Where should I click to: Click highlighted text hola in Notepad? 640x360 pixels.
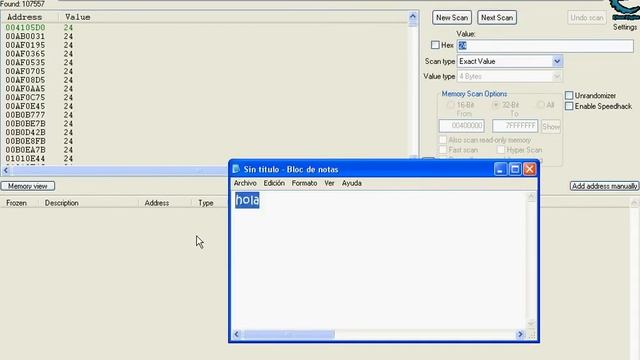pos(247,200)
